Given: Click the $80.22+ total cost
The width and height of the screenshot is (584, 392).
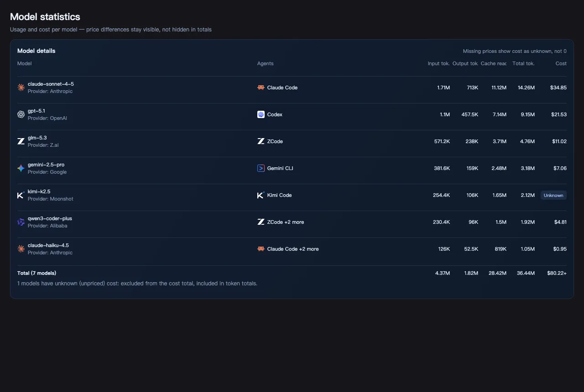Looking at the screenshot, I should click(x=557, y=273).
